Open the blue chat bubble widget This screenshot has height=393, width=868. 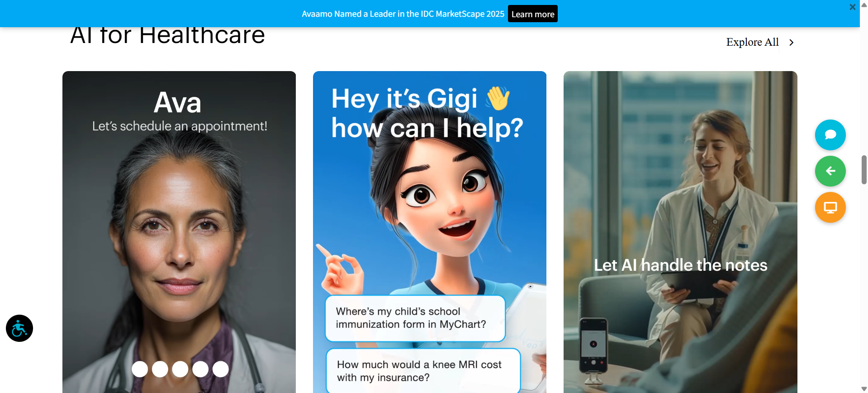pos(830,135)
